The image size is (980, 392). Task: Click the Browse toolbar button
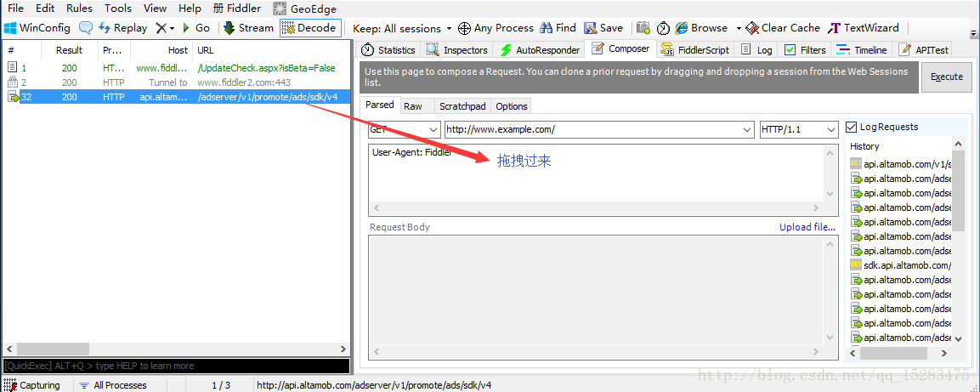click(x=701, y=28)
